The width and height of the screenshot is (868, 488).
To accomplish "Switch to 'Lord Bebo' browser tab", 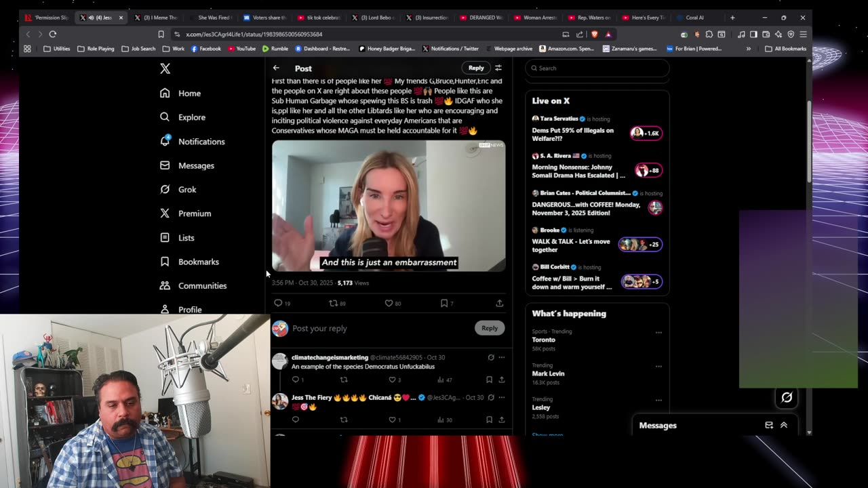I will tap(373, 18).
